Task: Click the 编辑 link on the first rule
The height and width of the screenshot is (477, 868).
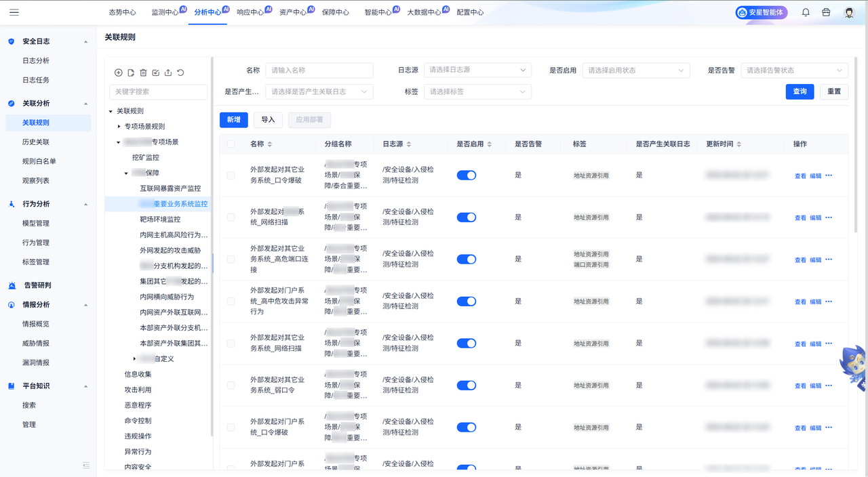Action: (815, 175)
